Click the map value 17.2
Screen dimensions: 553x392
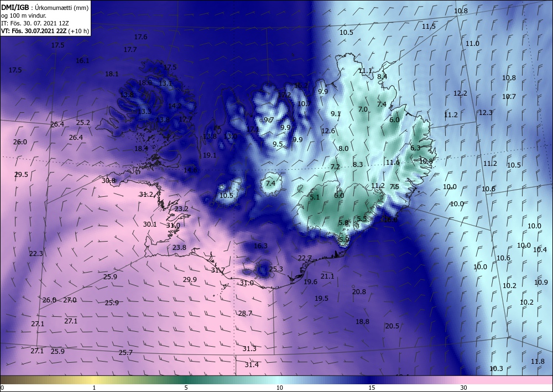click(x=284, y=95)
